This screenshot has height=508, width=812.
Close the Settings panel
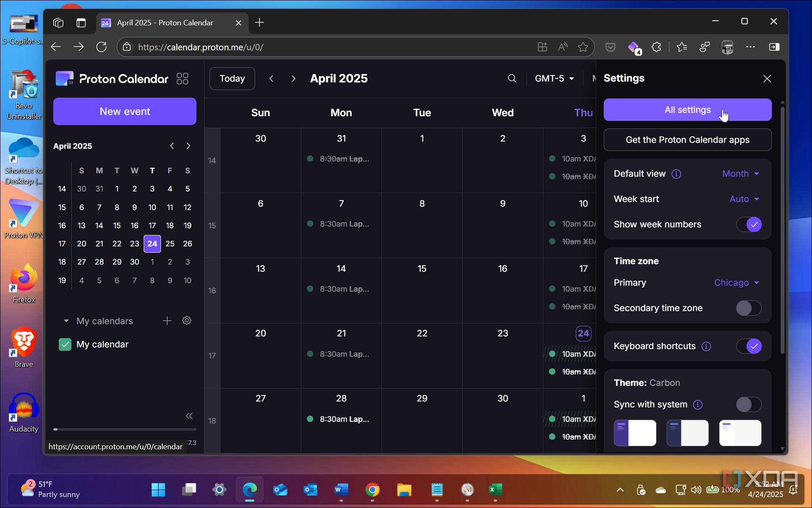pos(767,79)
